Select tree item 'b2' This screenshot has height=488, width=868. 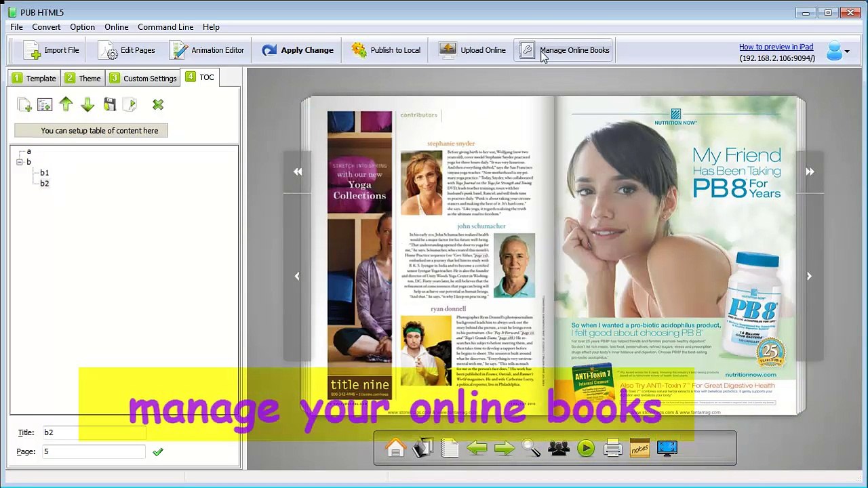[44, 184]
